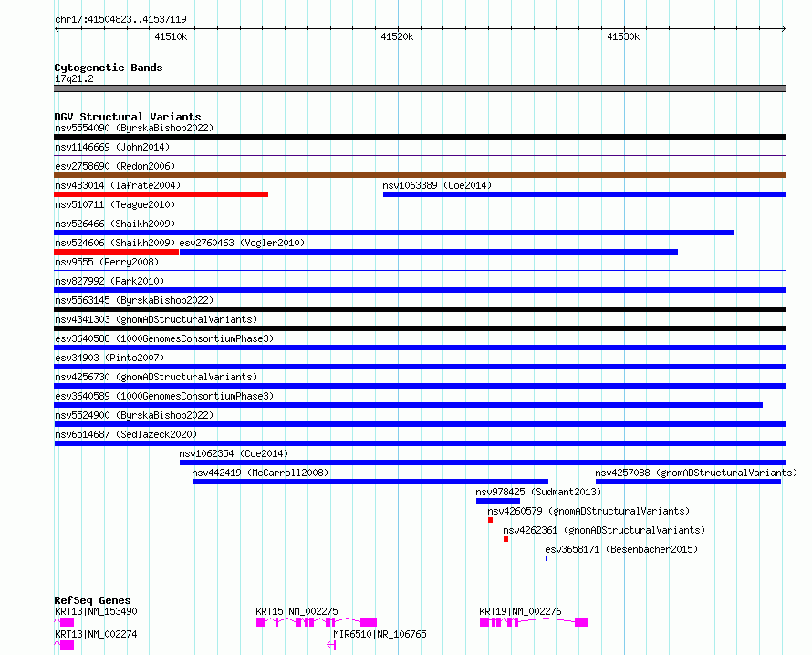Screen dimensions: 812x655
Task: Click the 41520k ruler position label
Action: coord(397,36)
